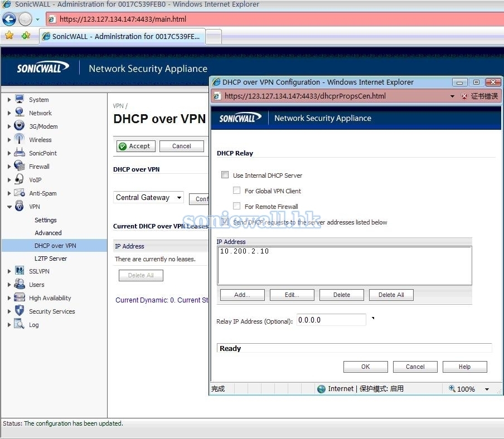Click the certificate error shield icon in popup
504x439 pixels.
coord(464,96)
